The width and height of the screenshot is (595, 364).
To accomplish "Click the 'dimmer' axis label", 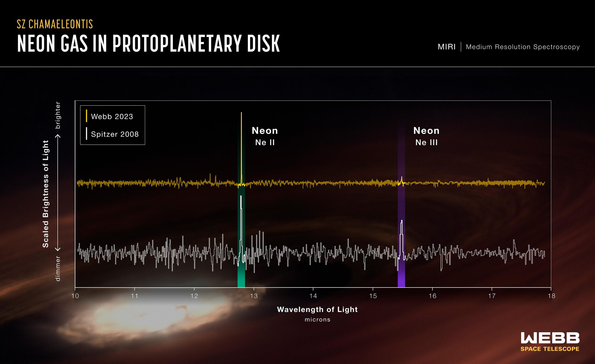I will (57, 269).
